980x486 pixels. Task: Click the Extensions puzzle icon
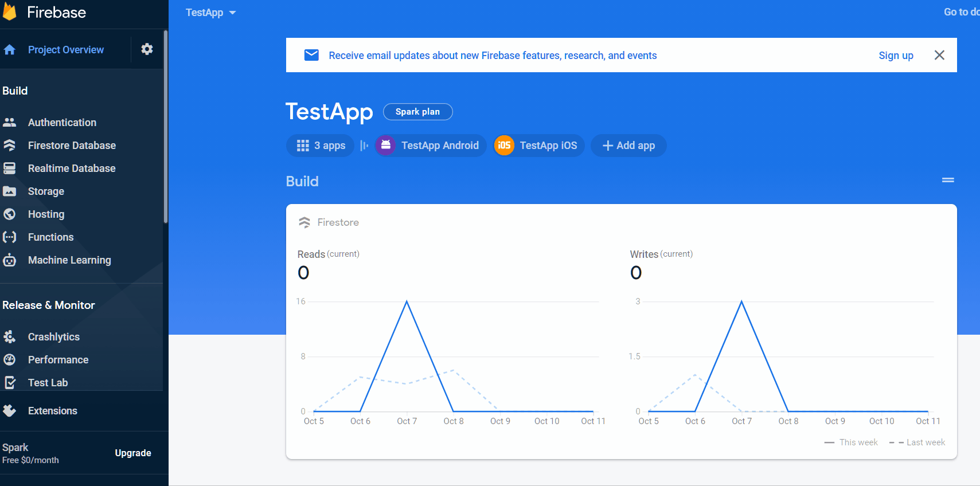9,410
